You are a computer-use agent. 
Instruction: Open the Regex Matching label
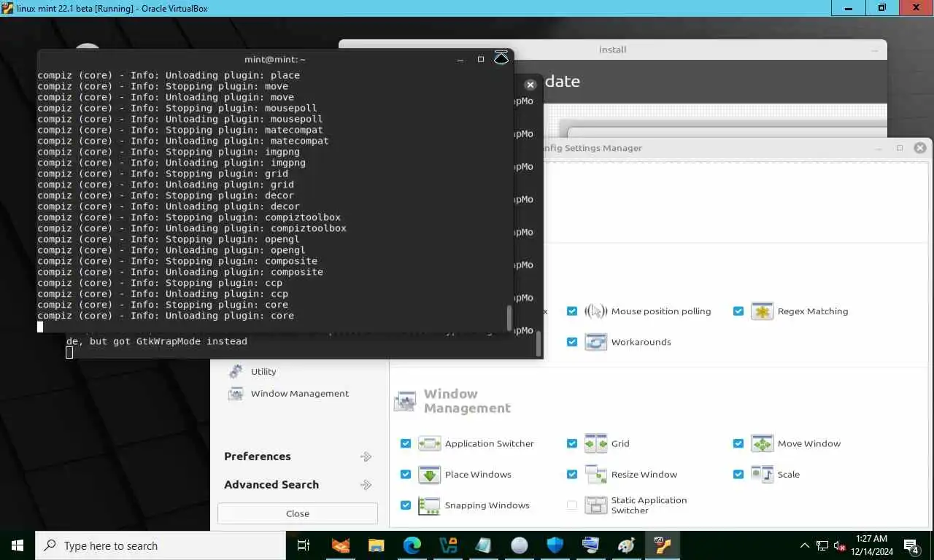click(x=813, y=311)
